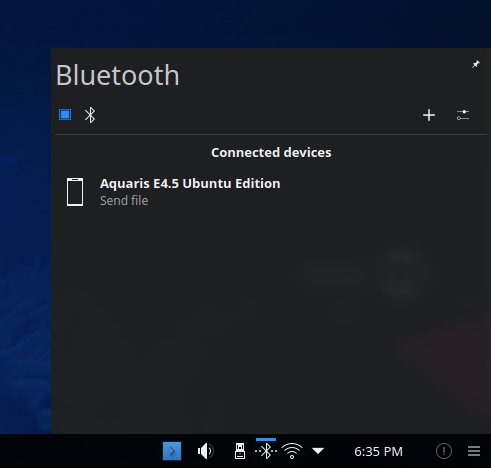The height and width of the screenshot is (468, 491).
Task: Pin the Bluetooth popup open
Action: tap(476, 64)
